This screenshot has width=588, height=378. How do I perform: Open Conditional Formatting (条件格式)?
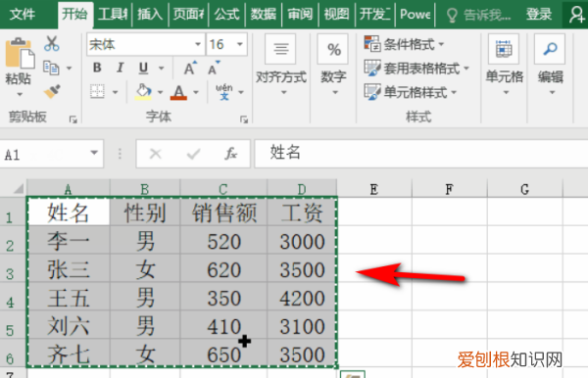click(x=404, y=44)
